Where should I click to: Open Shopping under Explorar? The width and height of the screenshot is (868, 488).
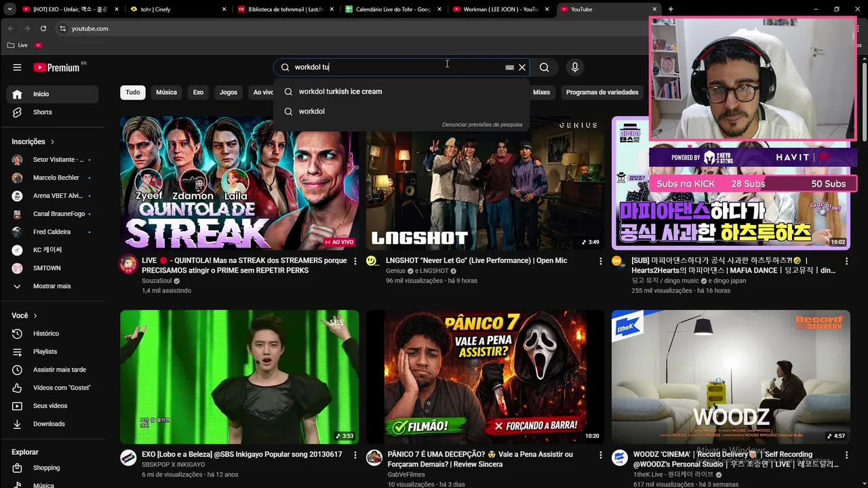[52, 468]
